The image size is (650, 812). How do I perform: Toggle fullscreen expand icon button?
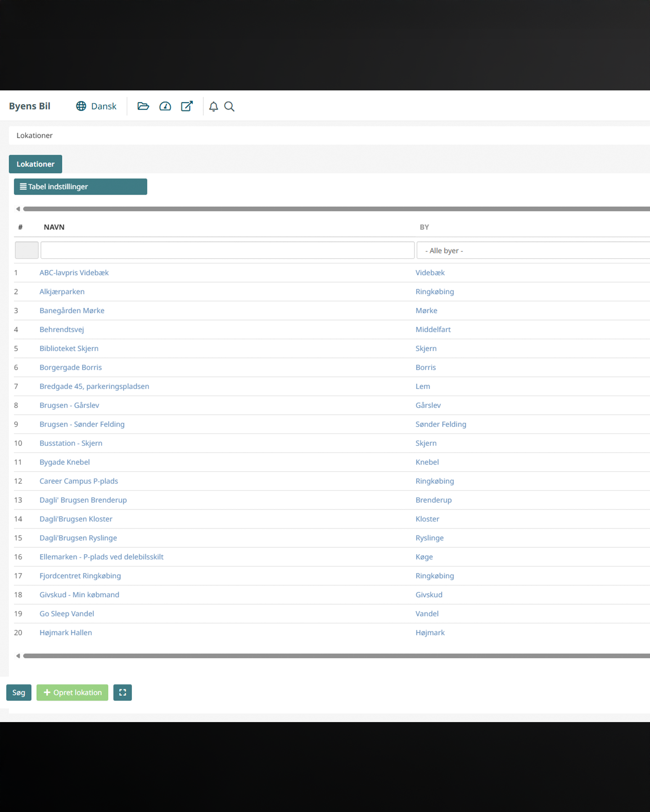point(123,692)
